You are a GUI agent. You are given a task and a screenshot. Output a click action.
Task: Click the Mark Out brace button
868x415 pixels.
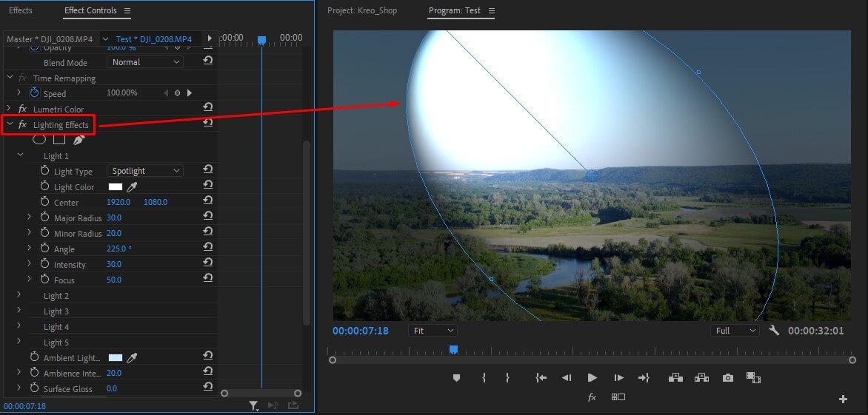507,378
